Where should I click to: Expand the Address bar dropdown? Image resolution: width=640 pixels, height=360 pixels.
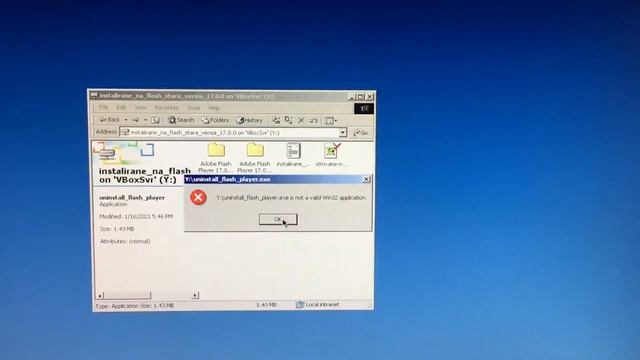click(x=343, y=133)
